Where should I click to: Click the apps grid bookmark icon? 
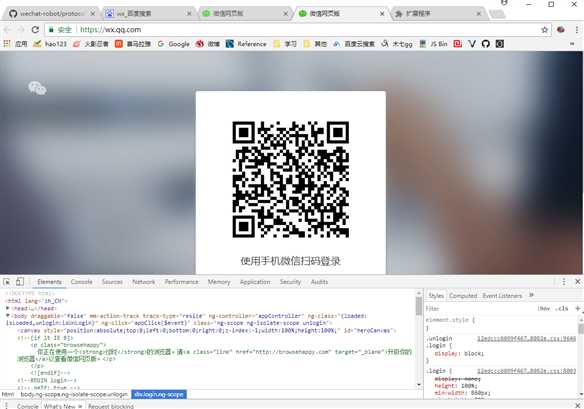coord(7,44)
